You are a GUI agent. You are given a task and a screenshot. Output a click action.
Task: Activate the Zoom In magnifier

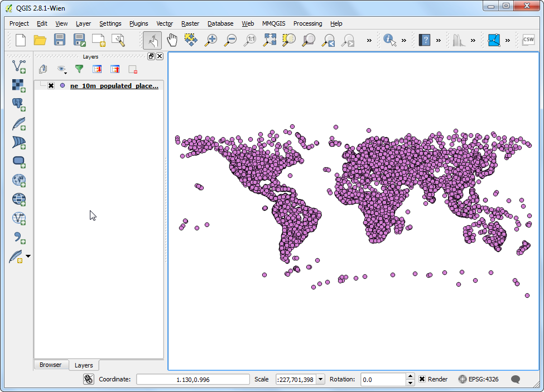coord(210,40)
